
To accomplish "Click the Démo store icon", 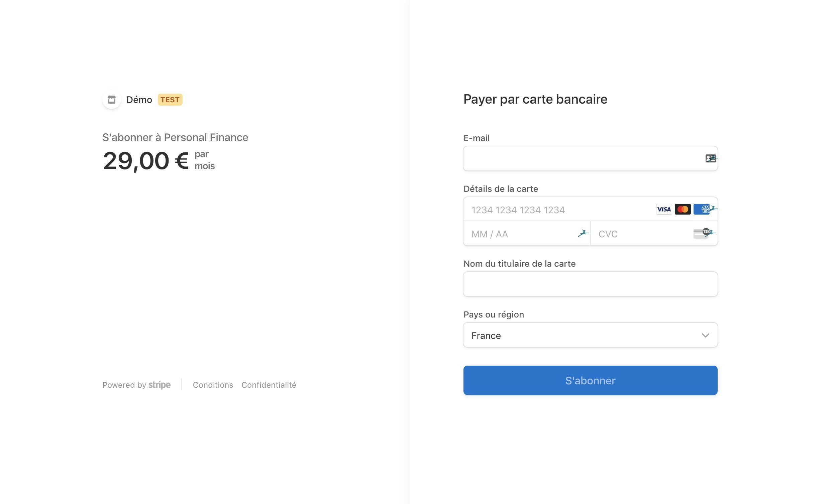I will tap(112, 100).
